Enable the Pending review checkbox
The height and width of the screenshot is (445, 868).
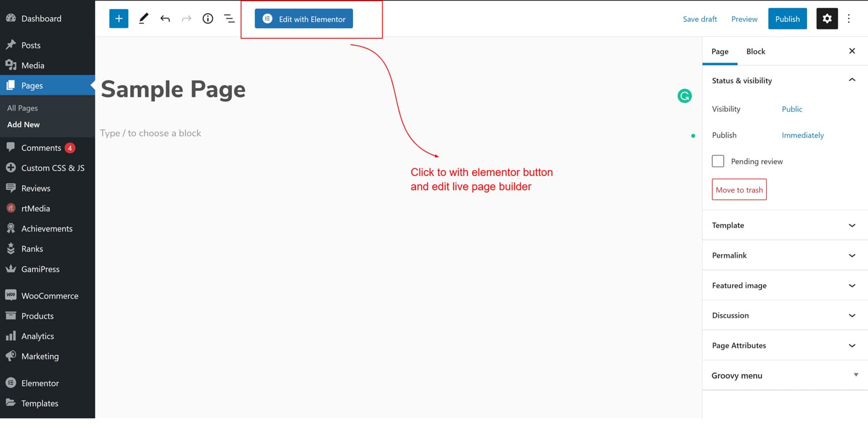click(718, 161)
